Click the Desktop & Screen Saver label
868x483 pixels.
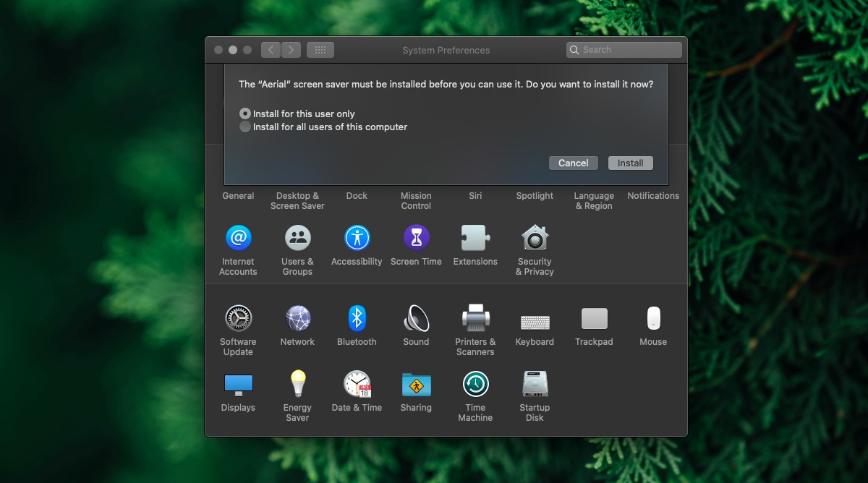point(297,201)
